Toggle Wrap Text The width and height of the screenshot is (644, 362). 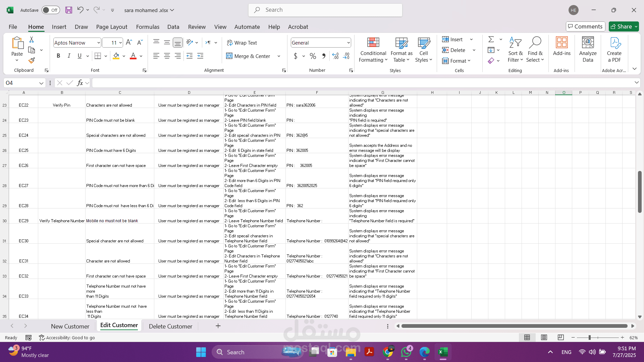(242, 43)
